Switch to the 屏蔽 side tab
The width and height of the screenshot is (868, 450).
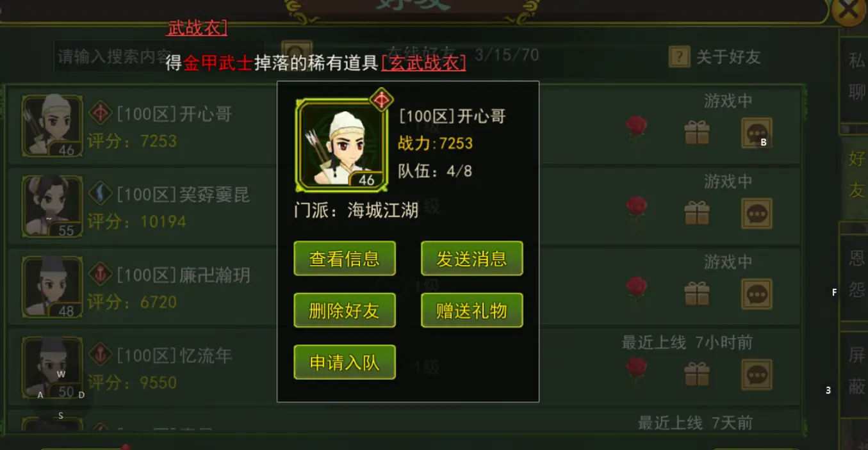pyautogui.click(x=856, y=371)
